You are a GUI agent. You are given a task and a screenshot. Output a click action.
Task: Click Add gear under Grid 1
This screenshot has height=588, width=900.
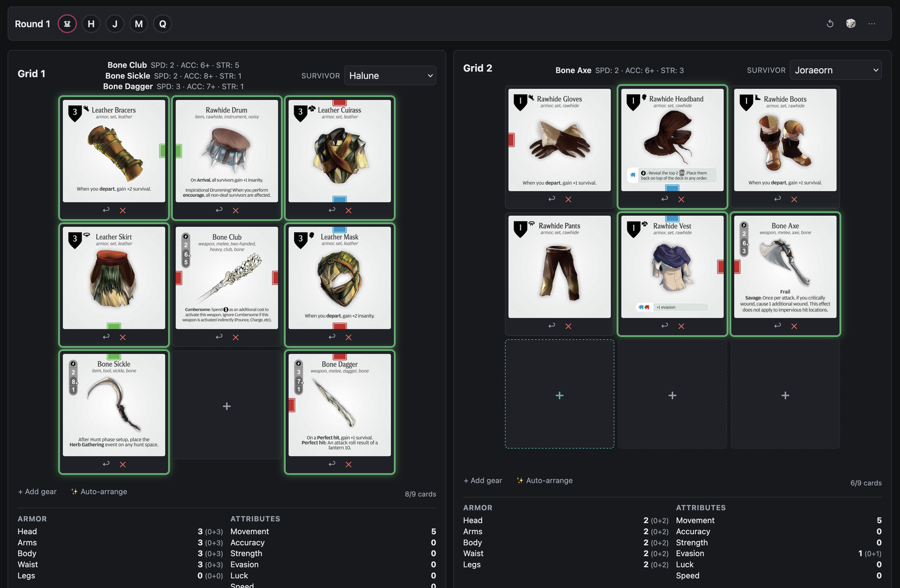37,491
